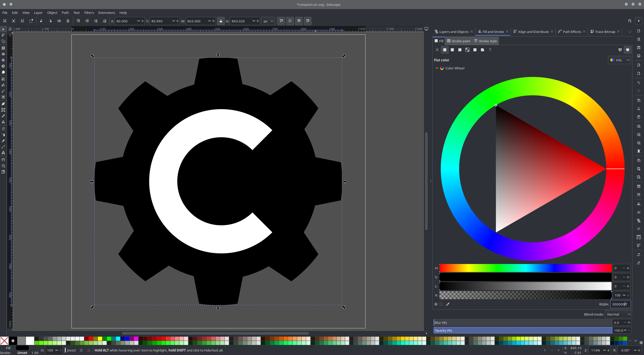
Task: Select the Ellipse drawing tool
Action: tap(3, 54)
